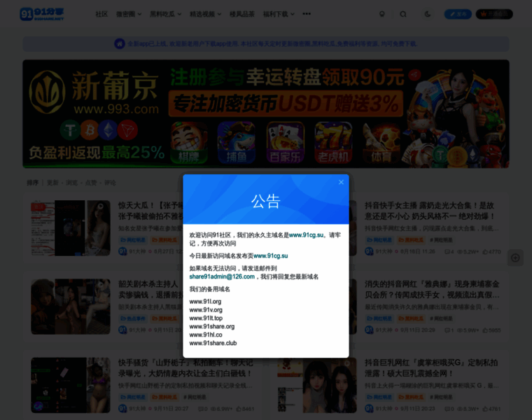This screenshot has height=420, width=532.
Task: Click the 新葡京 banner advertisement
Action: 266,114
